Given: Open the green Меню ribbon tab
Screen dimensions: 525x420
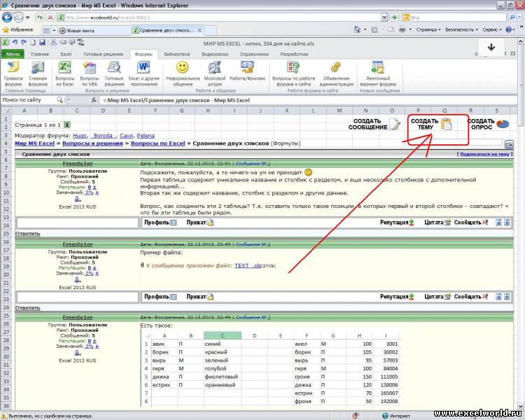Looking at the screenshot, I should point(13,54).
